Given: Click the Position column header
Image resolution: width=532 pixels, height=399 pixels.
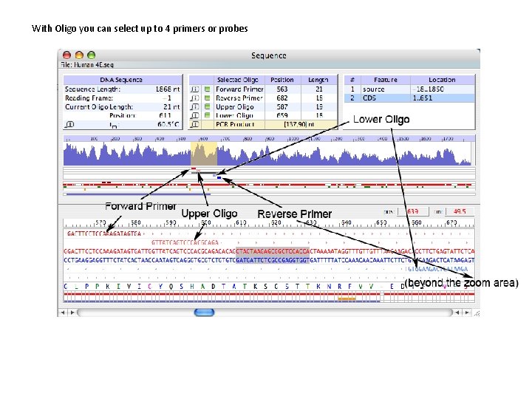Looking at the screenshot, I should click(x=282, y=80).
